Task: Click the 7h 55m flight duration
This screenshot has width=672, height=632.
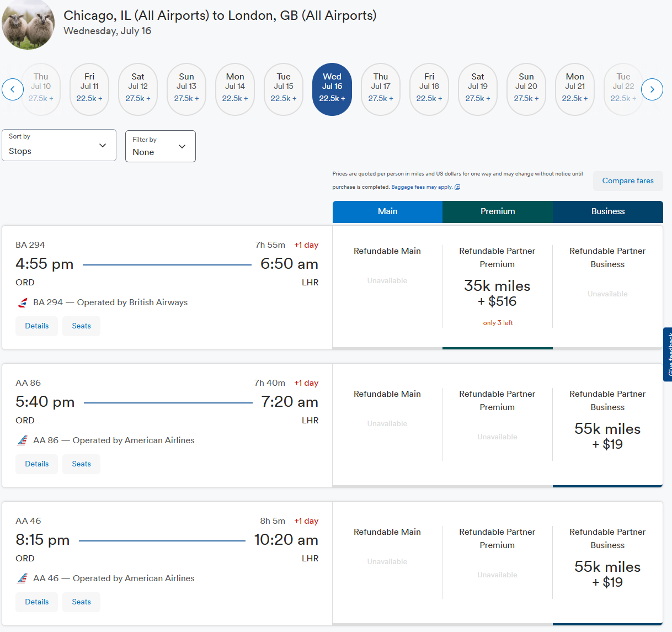Action: pos(270,245)
